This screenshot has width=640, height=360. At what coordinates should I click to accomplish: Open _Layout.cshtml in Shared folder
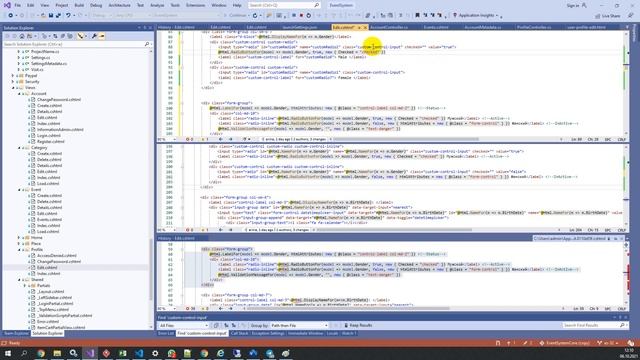coord(51,292)
